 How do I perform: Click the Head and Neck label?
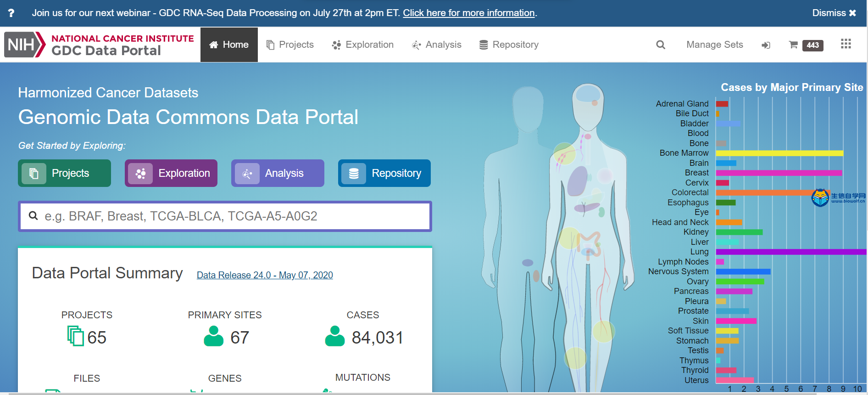(680, 222)
